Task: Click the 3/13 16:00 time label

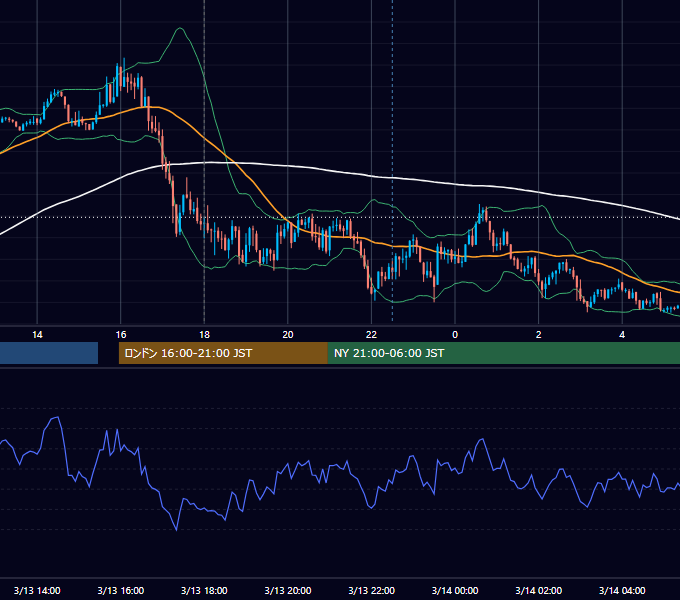Action: click(x=121, y=590)
